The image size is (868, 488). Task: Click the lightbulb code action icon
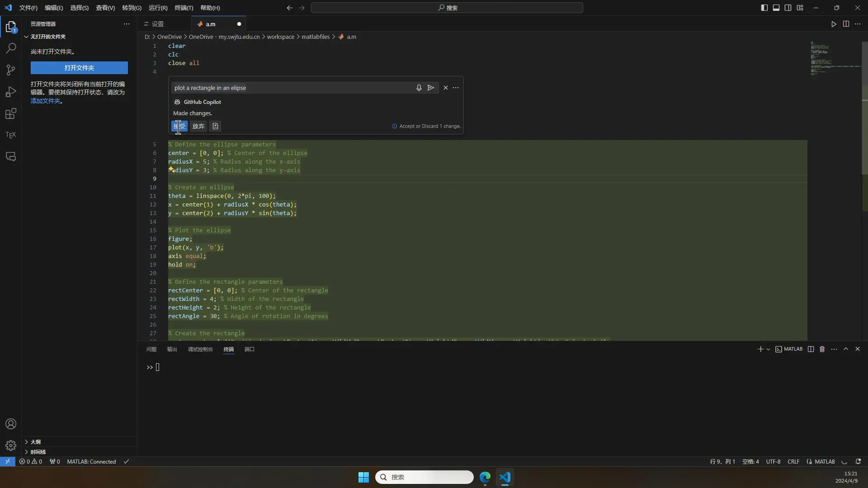(x=171, y=169)
